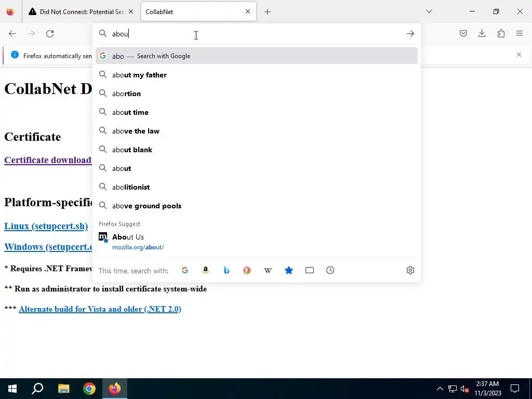This screenshot has width=532, height=399.
Task: Open the About Us mozilla.org suggestion
Action: click(x=257, y=242)
